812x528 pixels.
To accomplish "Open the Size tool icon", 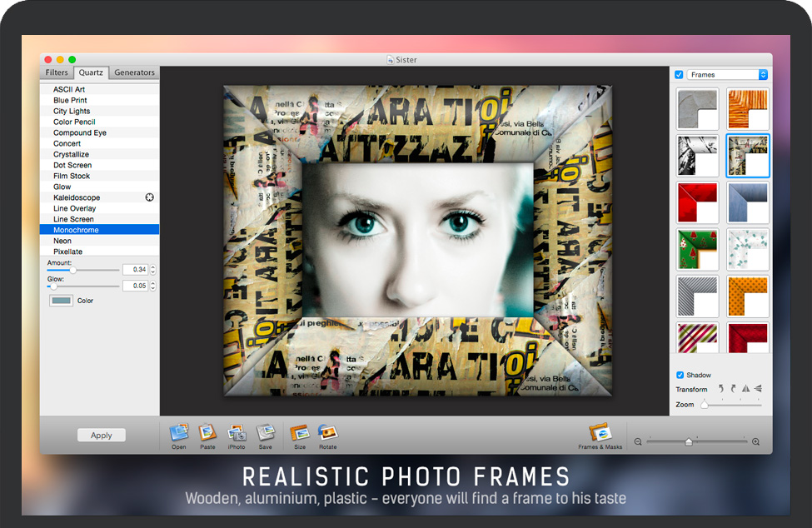I will pyautogui.click(x=300, y=433).
